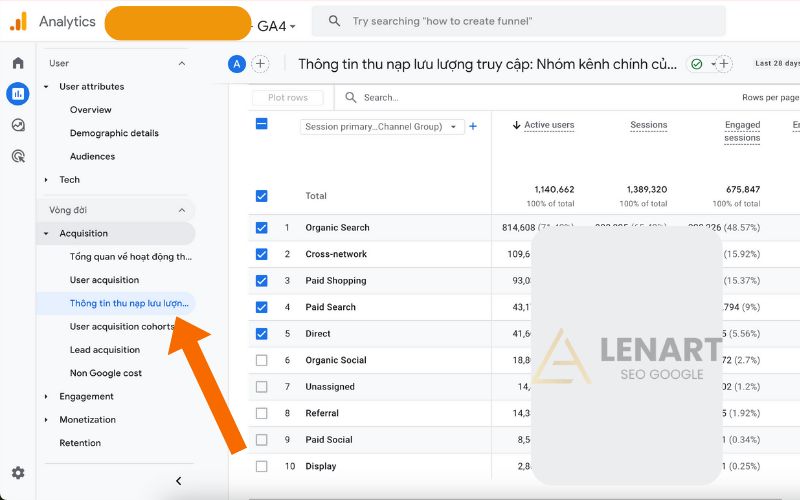Uncheck the Organic Search row checkbox
This screenshot has height=500, width=800.
coord(262,228)
